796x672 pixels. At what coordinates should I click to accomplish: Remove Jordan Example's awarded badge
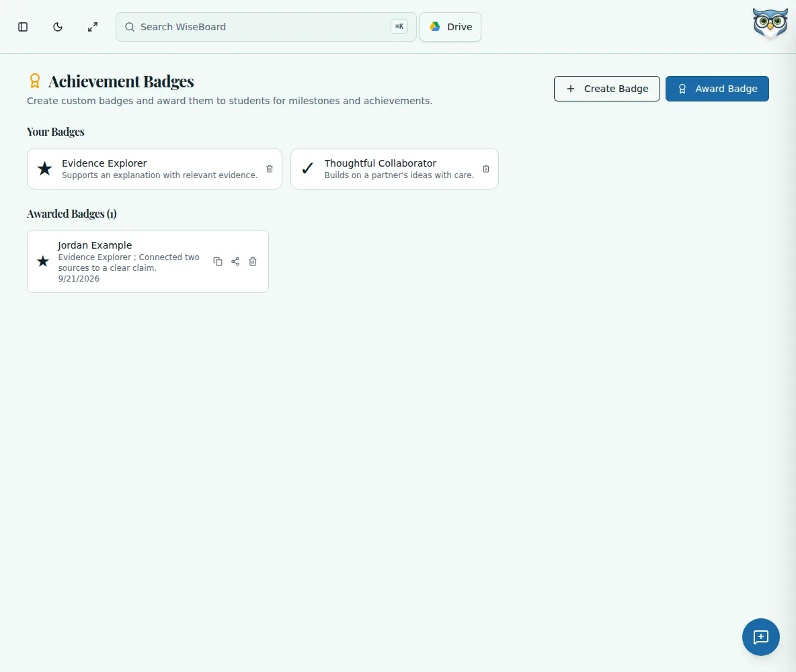[x=253, y=261]
